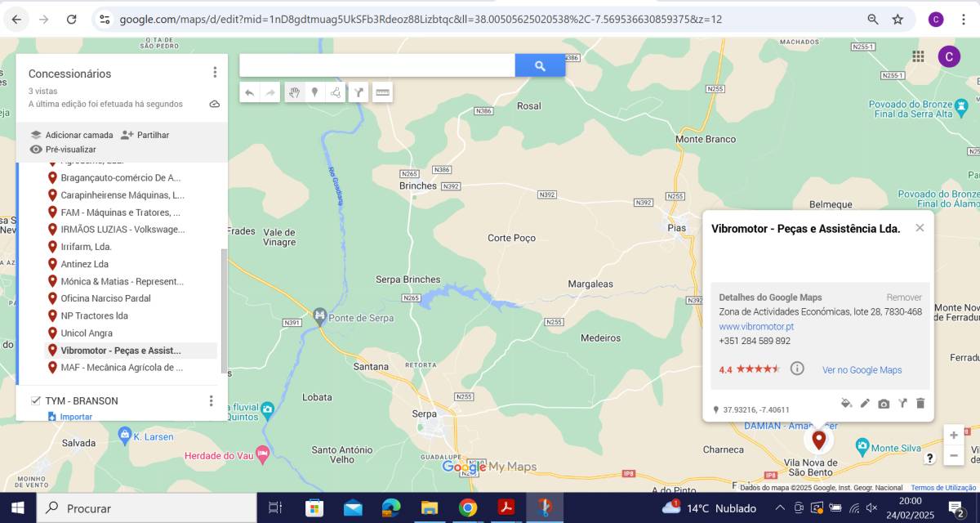Select Irrifarm, Lda. list item
This screenshot has height=523, width=980.
(131, 247)
